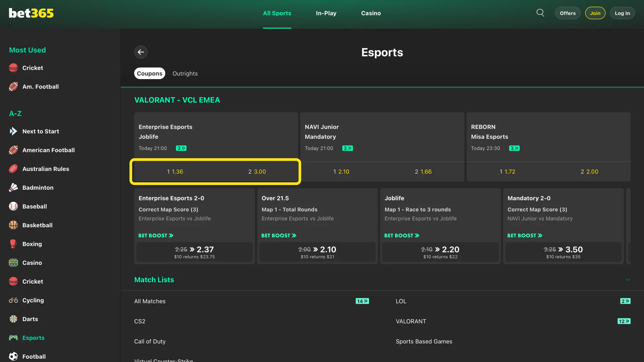The height and width of the screenshot is (362, 644).
Task: Open All Matches count badge 14
Action: pyautogui.click(x=362, y=301)
